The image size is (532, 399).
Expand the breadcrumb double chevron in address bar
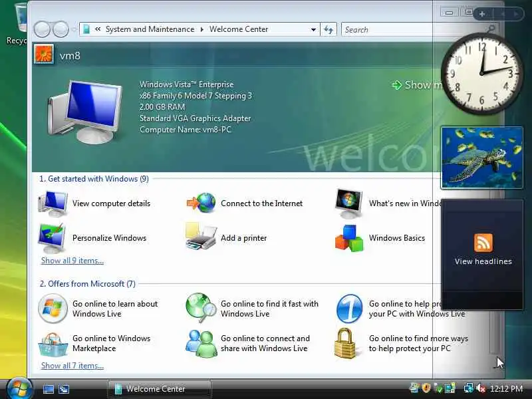click(x=98, y=29)
